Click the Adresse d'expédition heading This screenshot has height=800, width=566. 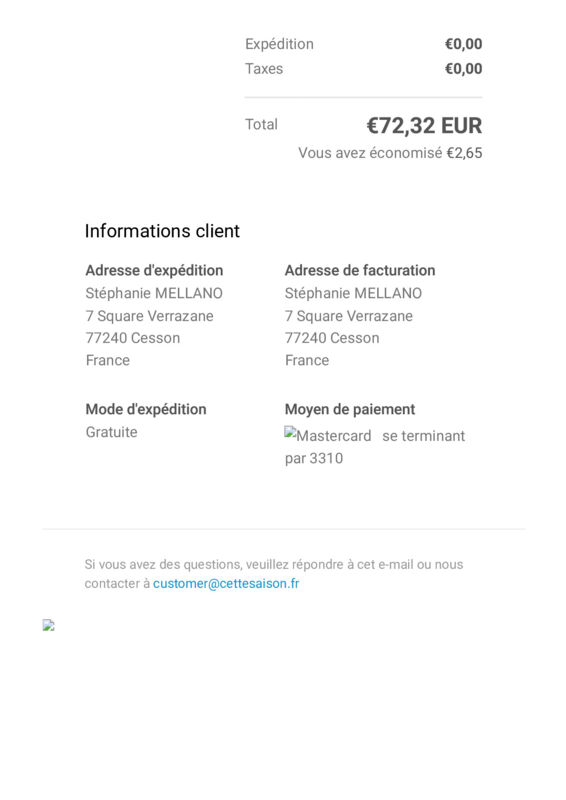[154, 270]
